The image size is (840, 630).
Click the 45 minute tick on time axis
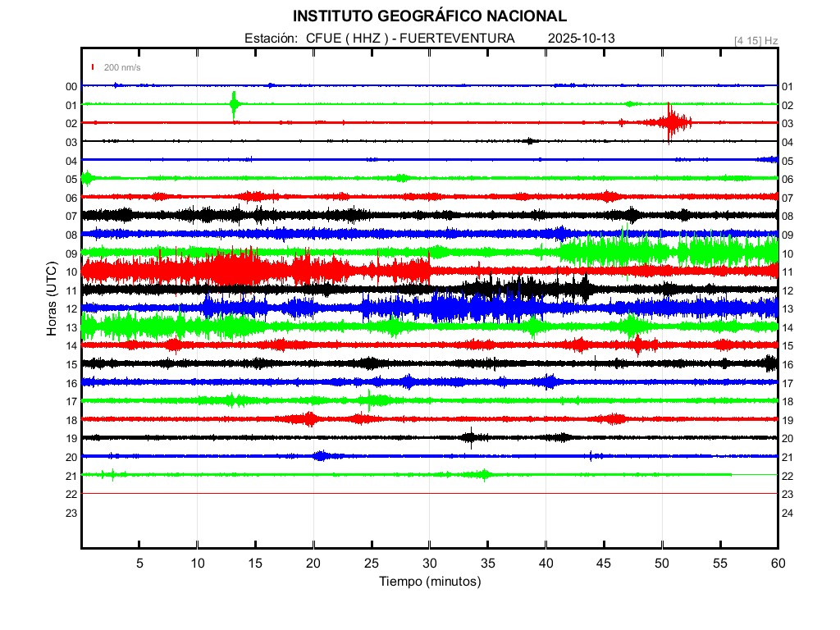[604, 563]
